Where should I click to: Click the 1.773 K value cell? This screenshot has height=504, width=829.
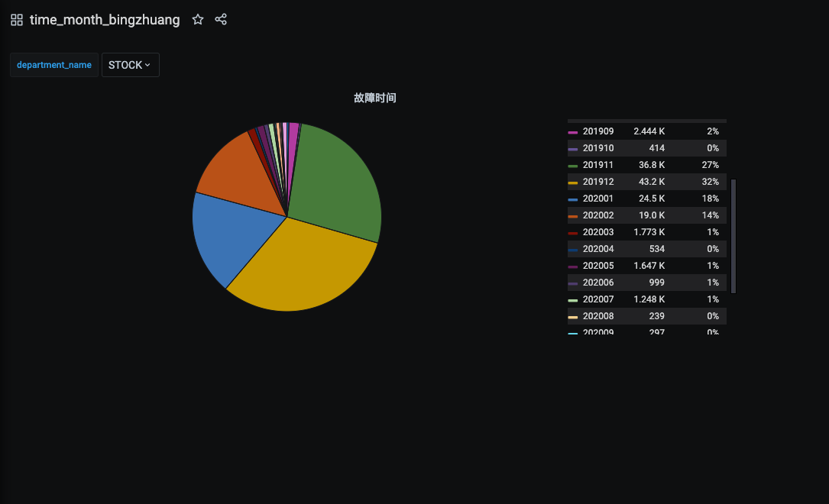(x=649, y=232)
